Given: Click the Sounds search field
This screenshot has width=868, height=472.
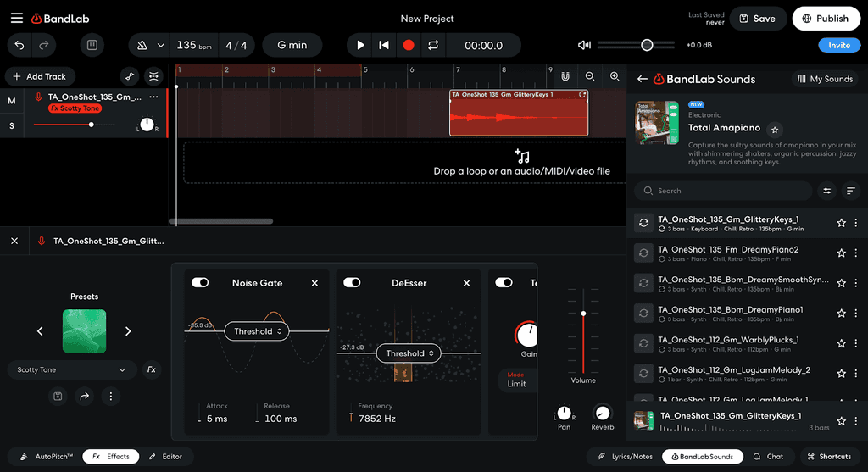Looking at the screenshot, I should click(x=723, y=191).
